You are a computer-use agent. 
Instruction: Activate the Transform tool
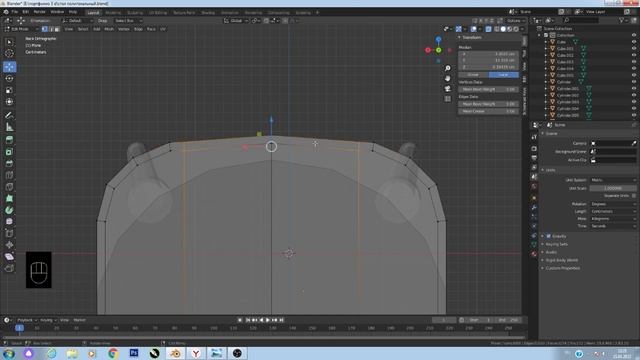tap(9, 102)
